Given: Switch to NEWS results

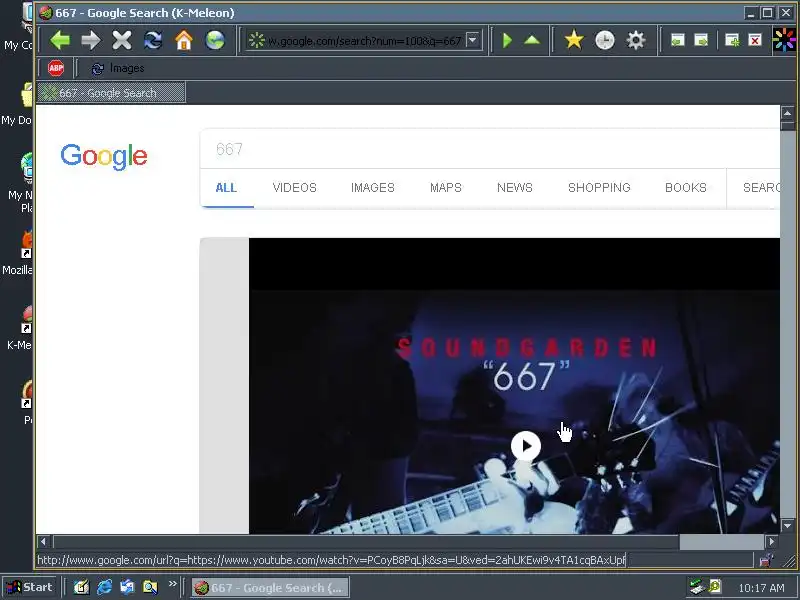Looking at the screenshot, I should (515, 188).
